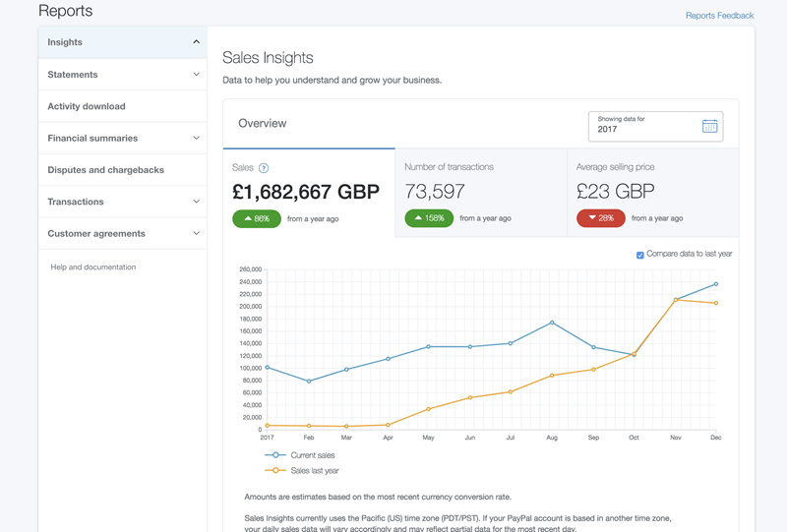Expand Financial summaries section
Image resolution: width=787 pixels, height=532 pixels.
(196, 139)
